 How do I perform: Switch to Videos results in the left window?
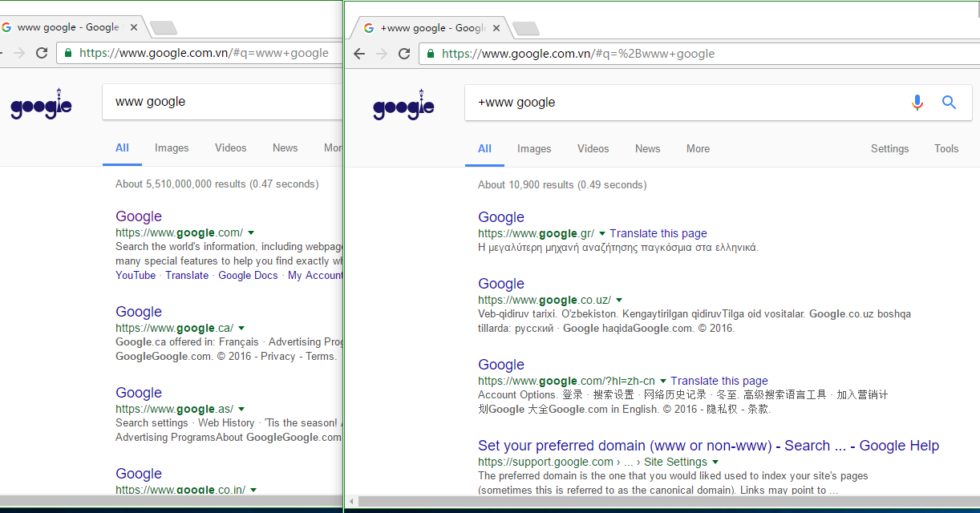pyautogui.click(x=231, y=147)
